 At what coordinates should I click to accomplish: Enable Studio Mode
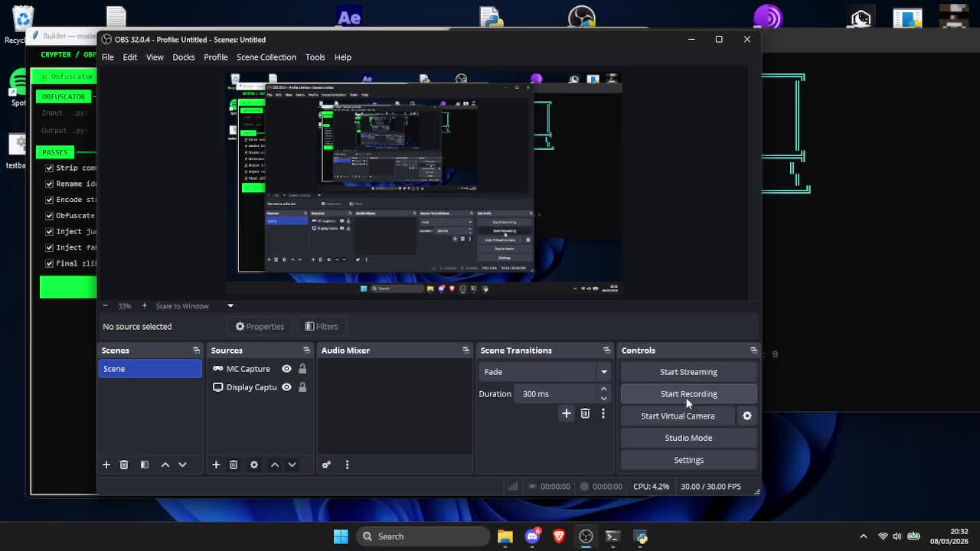[x=688, y=438]
